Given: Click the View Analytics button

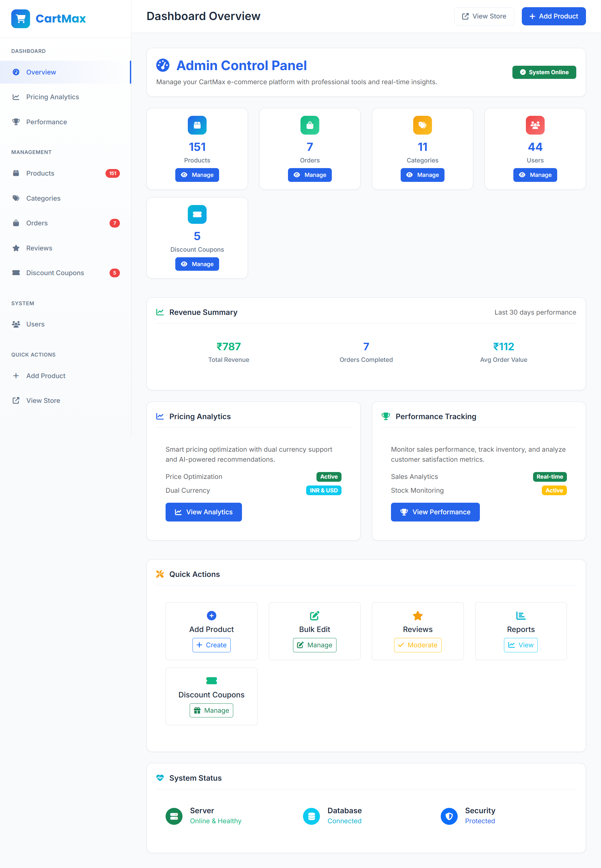Looking at the screenshot, I should coord(204,512).
